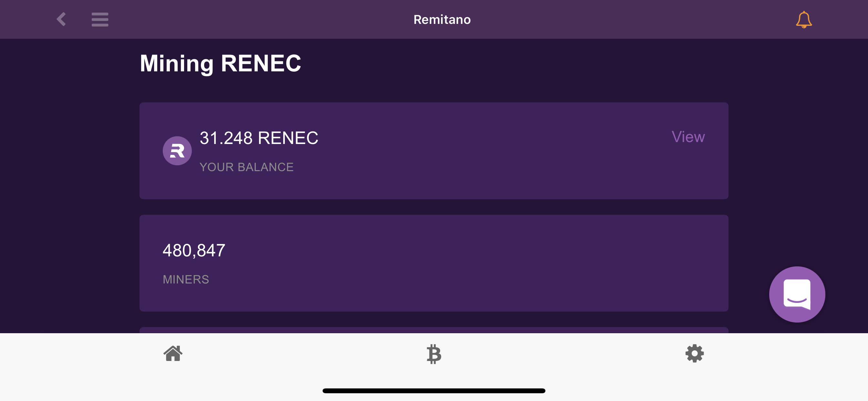Open notifications with the bell icon
Screen dimensions: 868x401
click(803, 20)
